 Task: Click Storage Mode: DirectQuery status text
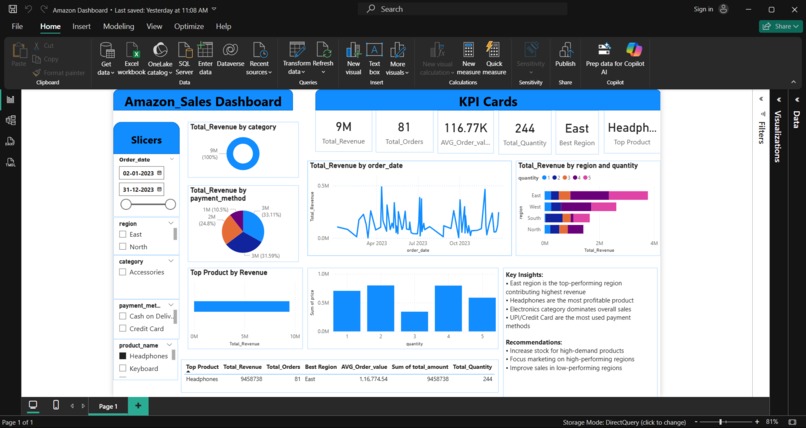coord(624,422)
